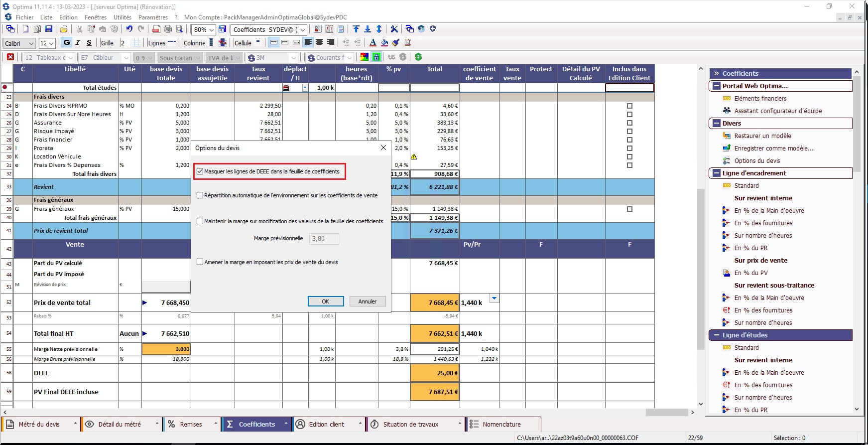The image size is (868, 445).
Task: Click the yellow warning triangle on Location Véhicule row
Action: [x=414, y=156]
